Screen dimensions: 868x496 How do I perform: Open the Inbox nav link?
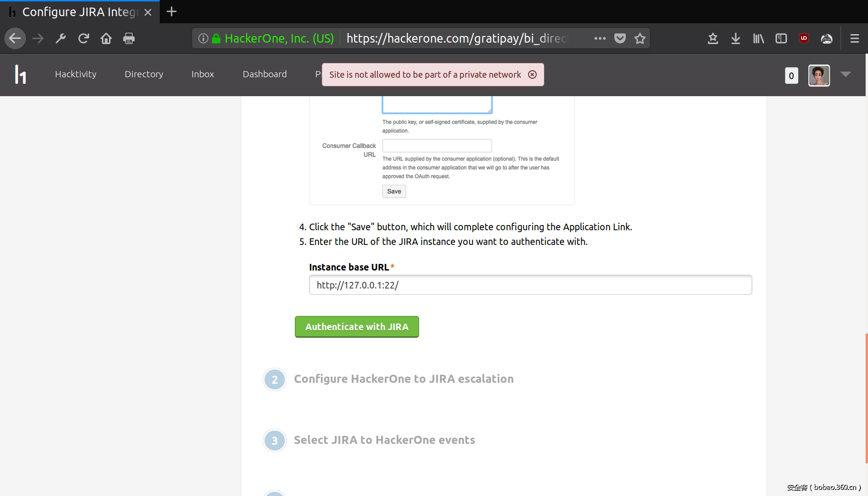click(202, 74)
